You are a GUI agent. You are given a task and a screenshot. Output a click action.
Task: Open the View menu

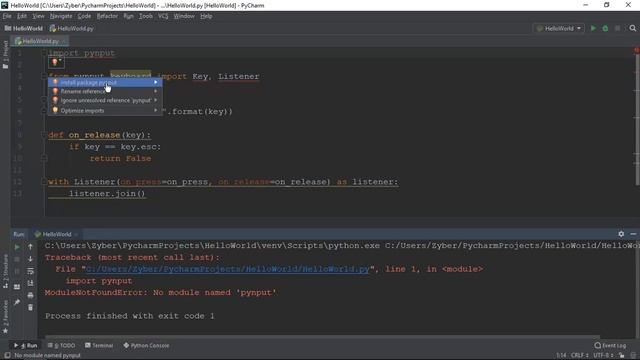pos(38,16)
